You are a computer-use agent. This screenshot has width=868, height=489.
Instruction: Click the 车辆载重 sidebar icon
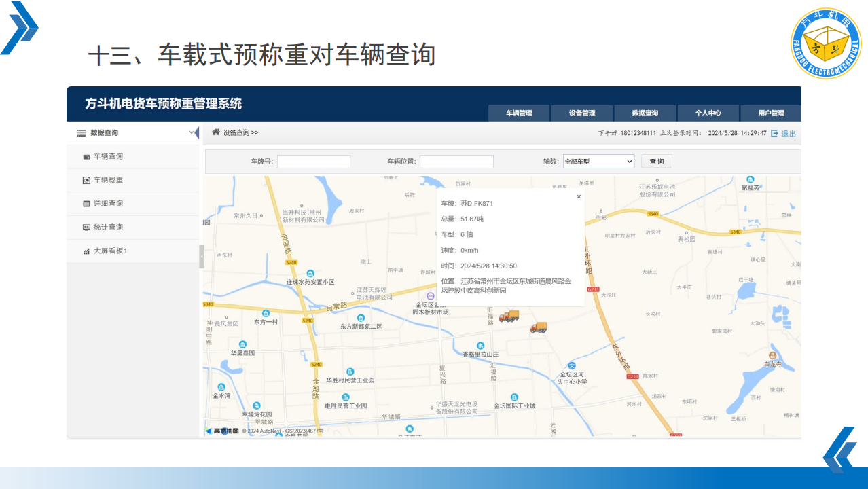86,180
